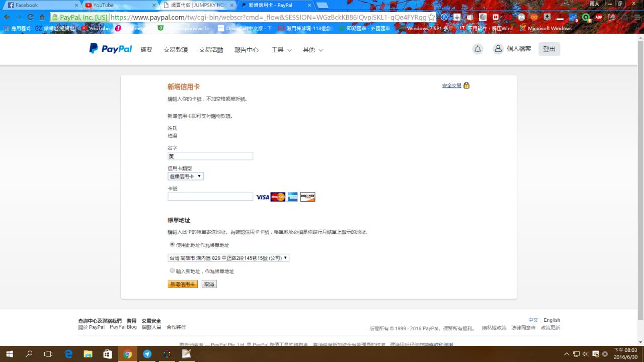Click the Discover card logo
The width and height of the screenshot is (644, 362).
click(x=307, y=197)
